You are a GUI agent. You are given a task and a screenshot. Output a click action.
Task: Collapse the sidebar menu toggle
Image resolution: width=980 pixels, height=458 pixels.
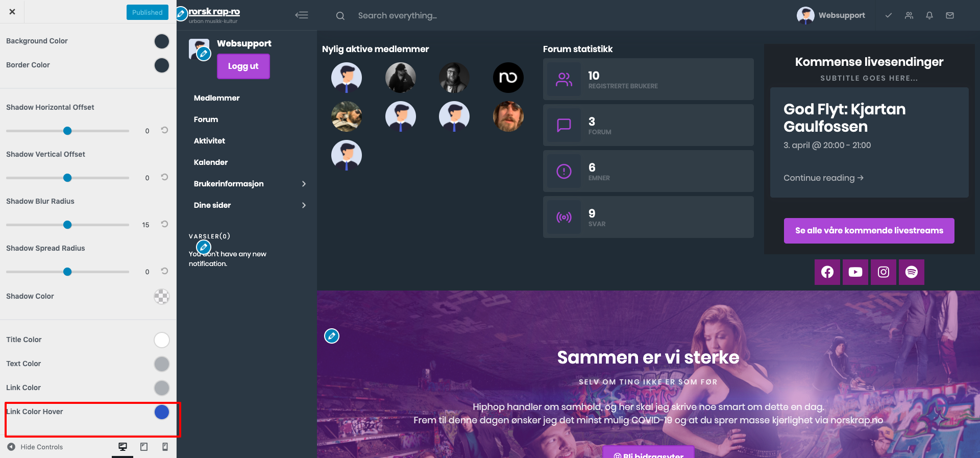[x=302, y=15]
